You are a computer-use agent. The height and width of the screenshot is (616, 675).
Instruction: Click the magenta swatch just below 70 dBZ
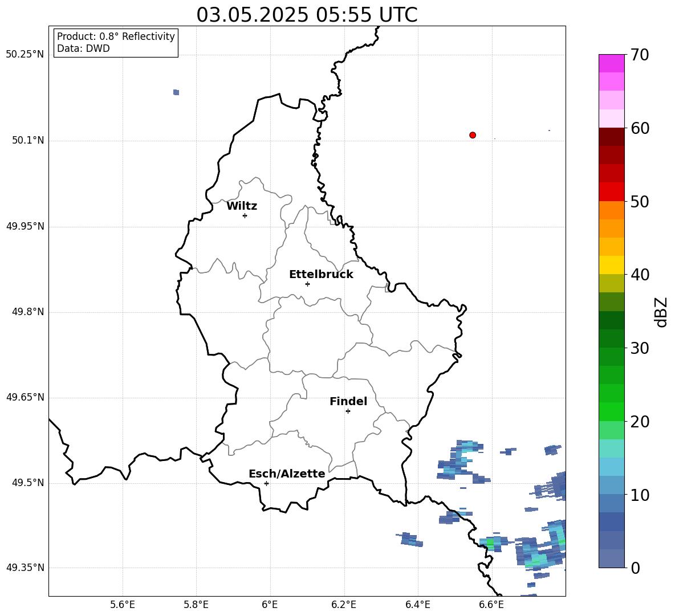click(611, 63)
